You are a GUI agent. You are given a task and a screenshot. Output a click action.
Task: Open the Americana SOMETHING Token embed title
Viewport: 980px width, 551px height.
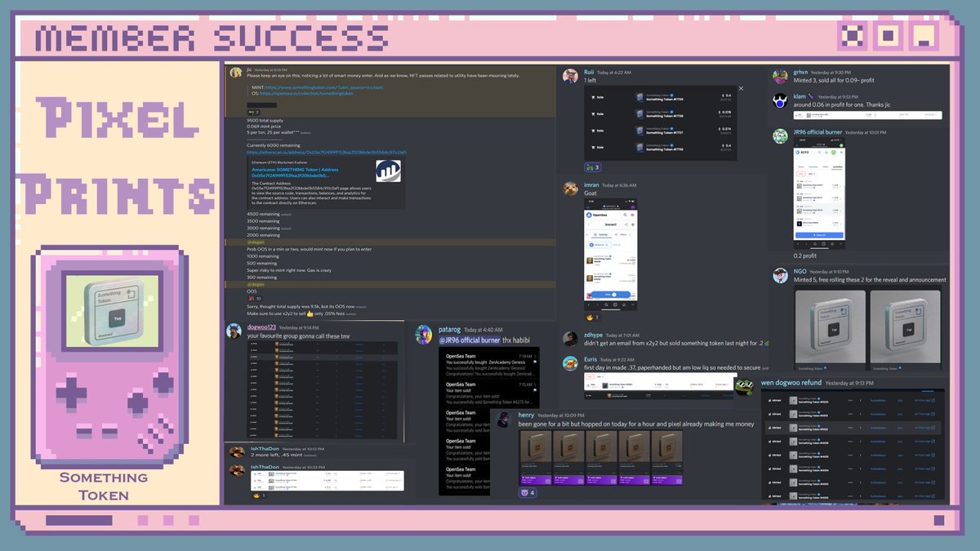click(x=295, y=172)
